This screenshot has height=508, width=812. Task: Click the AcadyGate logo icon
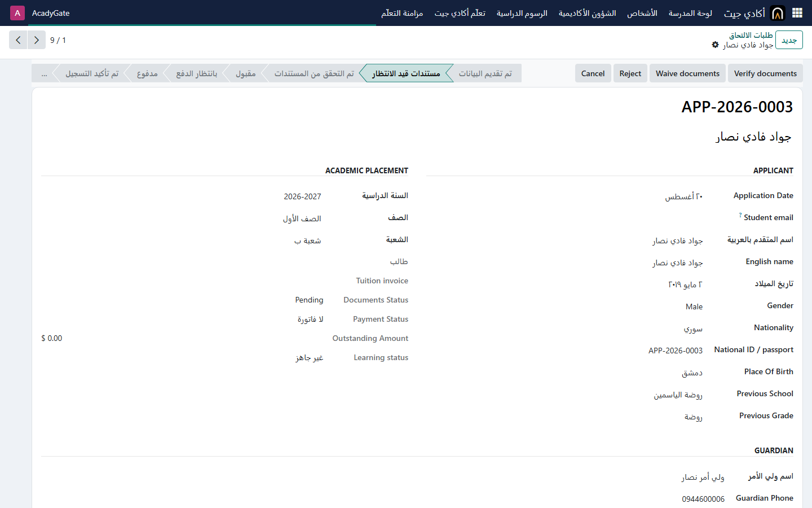(778, 13)
